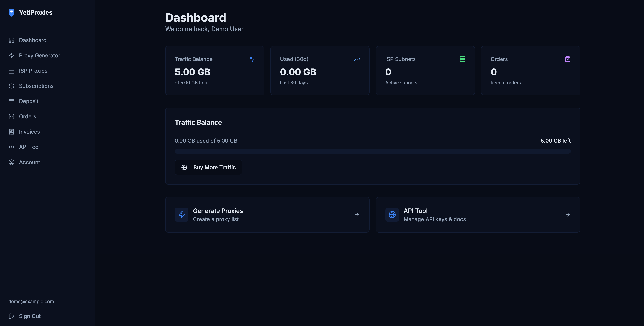Open Account settings in the sidebar

pyautogui.click(x=47, y=162)
